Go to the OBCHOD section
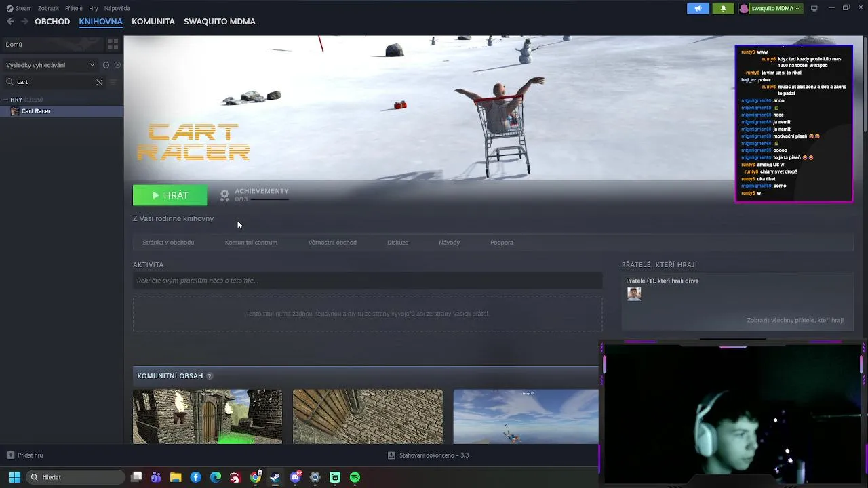868x488 pixels. [52, 22]
